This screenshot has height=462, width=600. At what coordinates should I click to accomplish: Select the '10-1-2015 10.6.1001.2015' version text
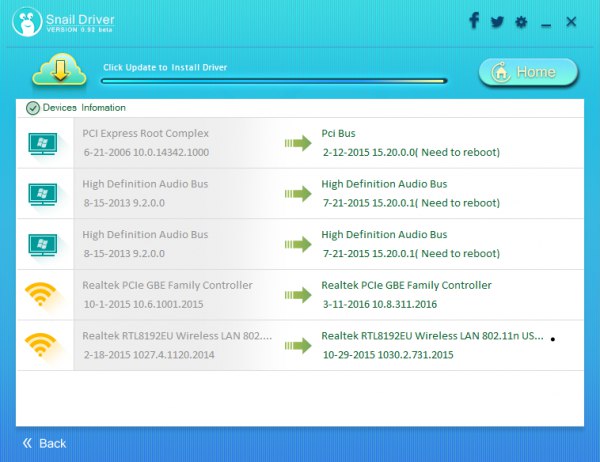[x=143, y=304]
